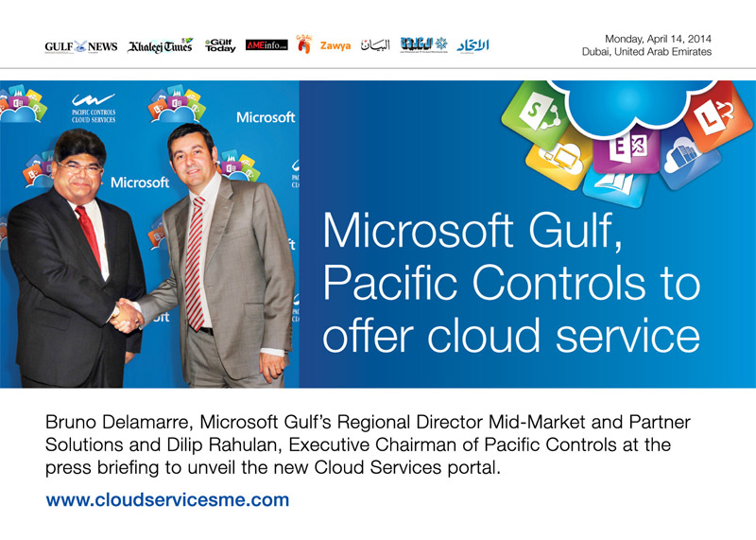This screenshot has height=540, width=756.
Task: Click the Gulf News logo
Action: point(81,46)
